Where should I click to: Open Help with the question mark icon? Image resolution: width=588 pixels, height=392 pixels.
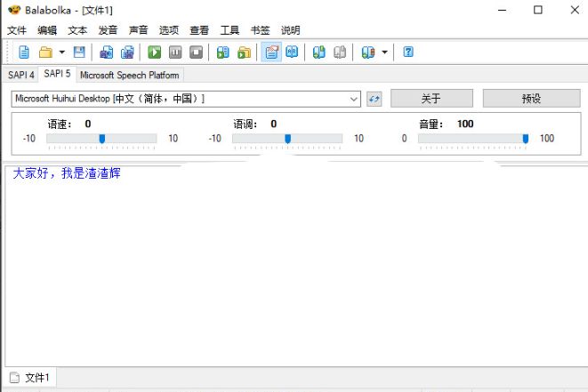point(408,52)
